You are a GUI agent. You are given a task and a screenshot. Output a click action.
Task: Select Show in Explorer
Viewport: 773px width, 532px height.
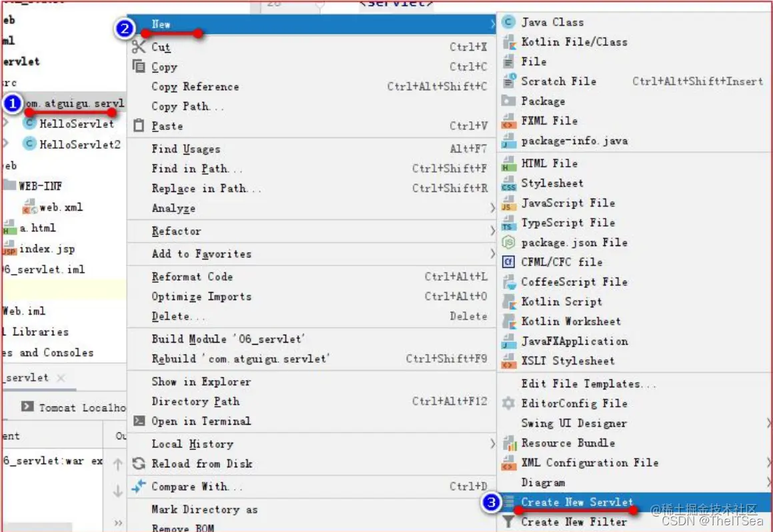pos(311,381)
